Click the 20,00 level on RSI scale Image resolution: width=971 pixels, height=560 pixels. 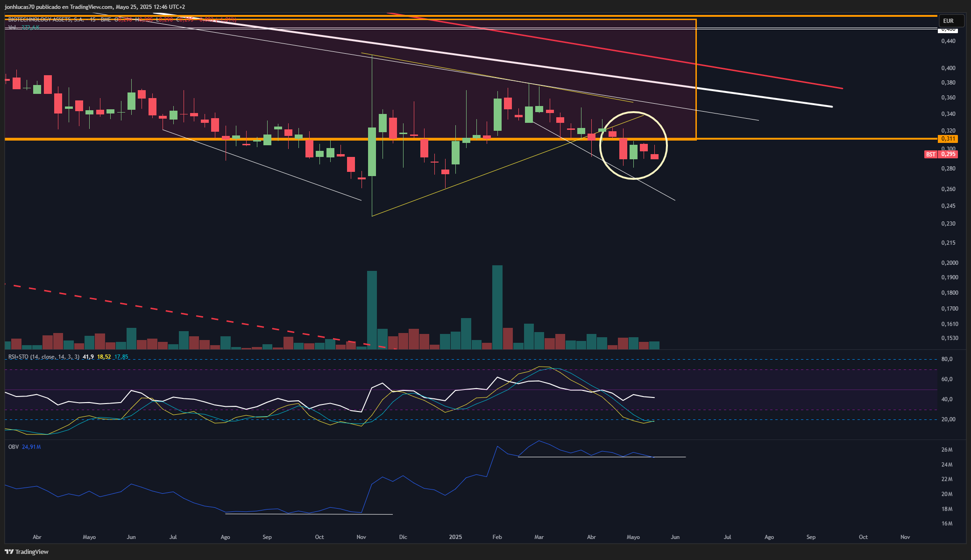point(948,419)
